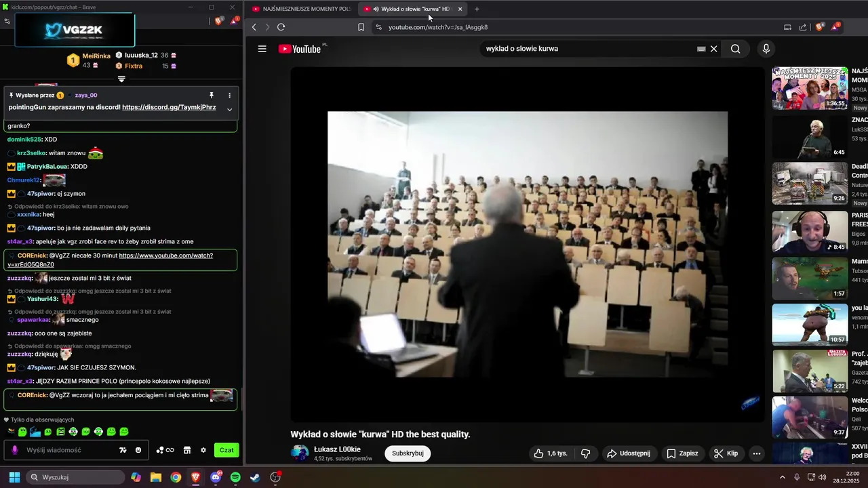This screenshot has width=868, height=488.
Task: Click username MeiRinka in leaderboard
Action: coord(96,56)
